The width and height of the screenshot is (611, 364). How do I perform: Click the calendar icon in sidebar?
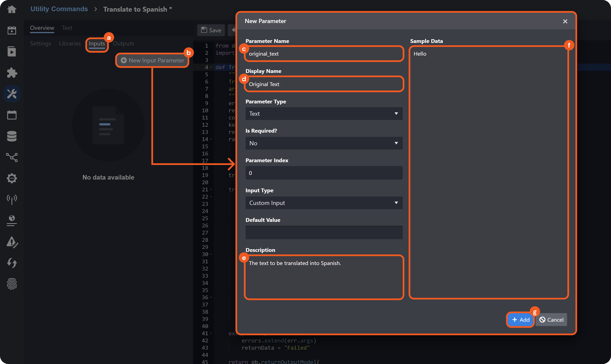point(11,115)
